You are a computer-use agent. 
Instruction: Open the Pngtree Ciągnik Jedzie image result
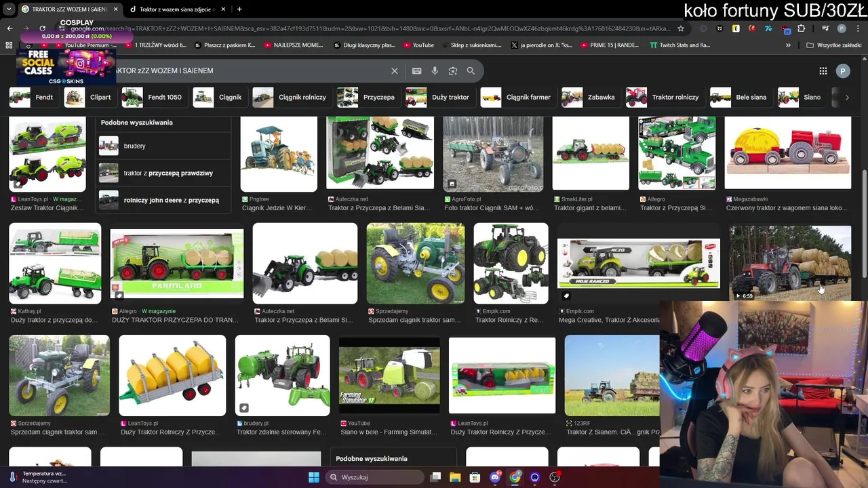coord(279,154)
